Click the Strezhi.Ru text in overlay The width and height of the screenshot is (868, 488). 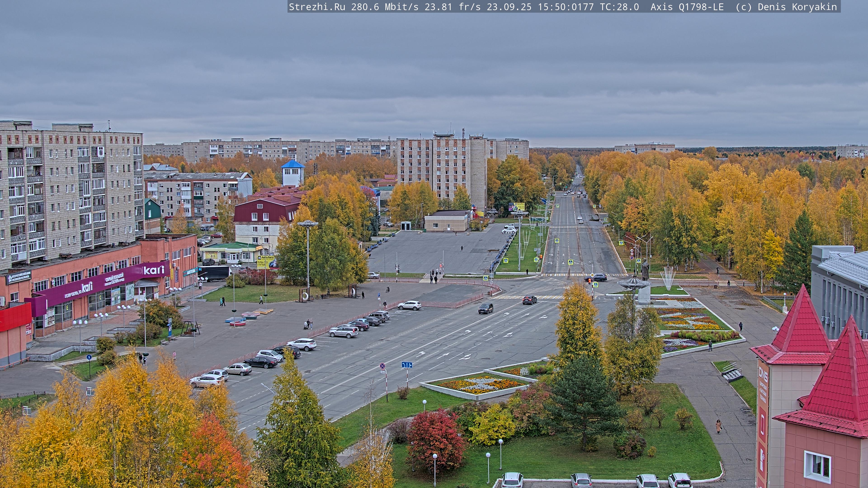point(317,7)
